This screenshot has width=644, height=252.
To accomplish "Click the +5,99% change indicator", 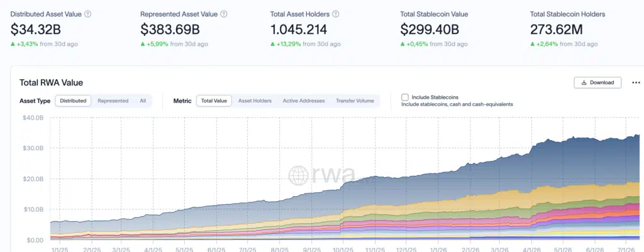I will [x=154, y=44].
